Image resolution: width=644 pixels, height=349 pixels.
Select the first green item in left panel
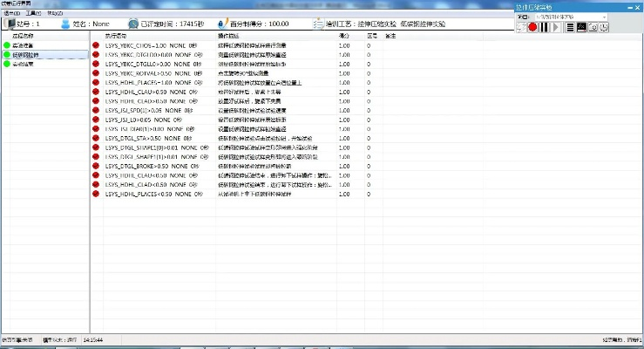point(24,44)
